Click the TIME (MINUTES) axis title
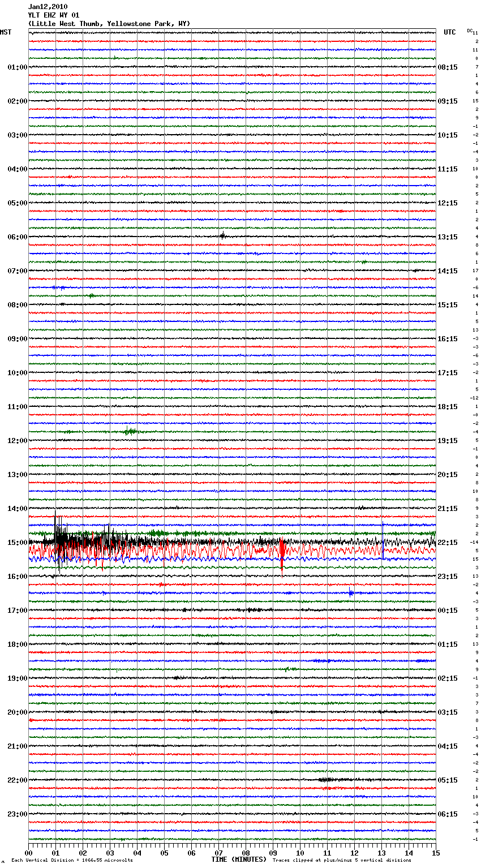 click(239, 860)
